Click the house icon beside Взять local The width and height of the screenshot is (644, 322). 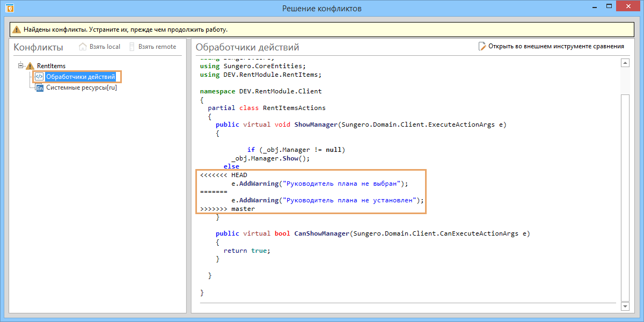83,47
